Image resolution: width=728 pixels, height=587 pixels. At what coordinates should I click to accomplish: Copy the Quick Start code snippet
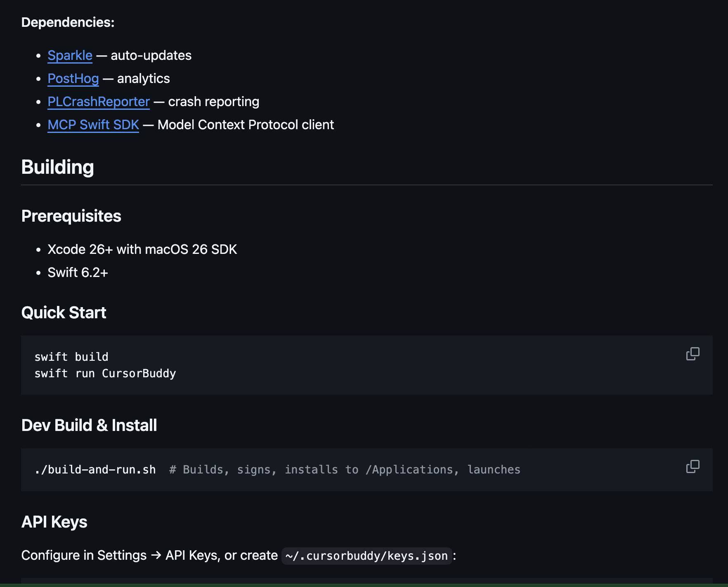pyautogui.click(x=693, y=353)
